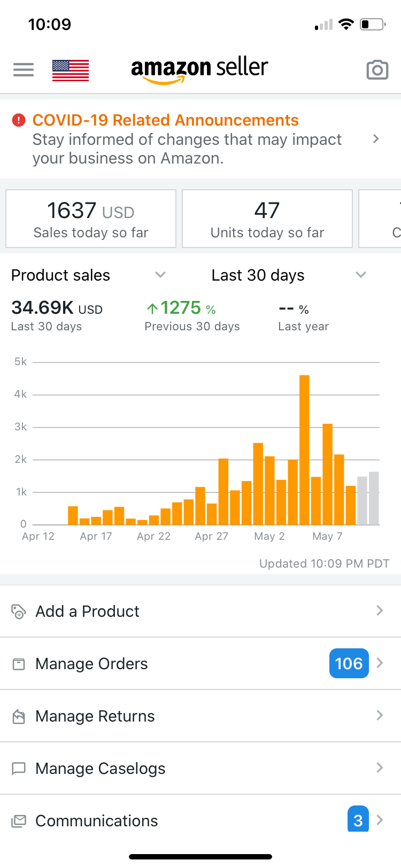Tap the Manage Returns package icon
The width and height of the screenshot is (401, 868).
click(19, 716)
